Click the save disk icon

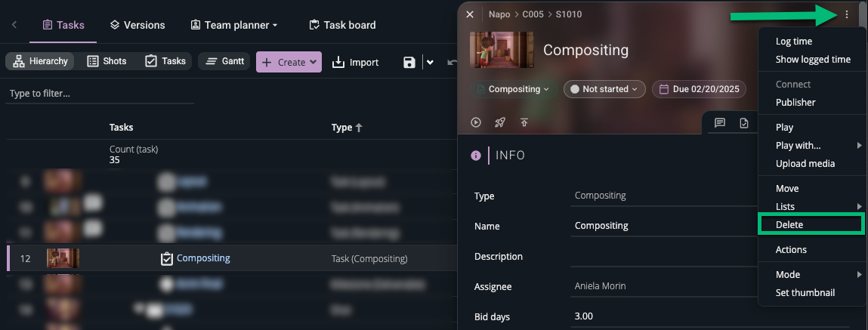409,62
